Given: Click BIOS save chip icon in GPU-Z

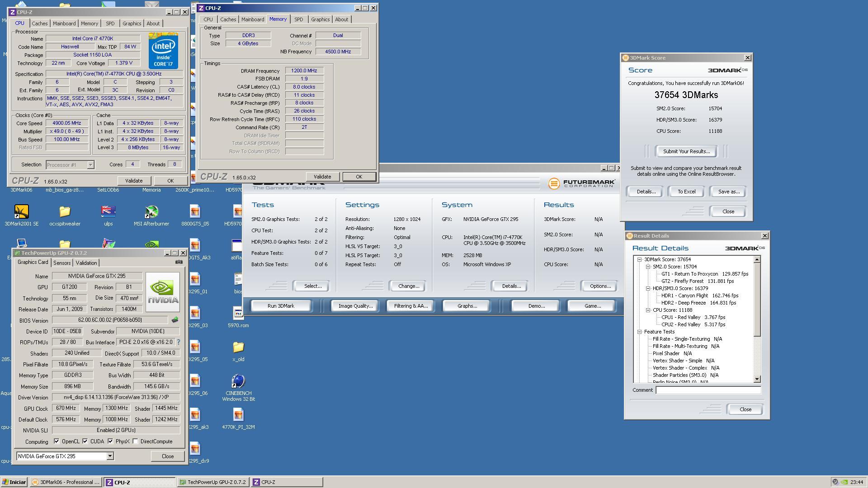Looking at the screenshot, I should [175, 320].
